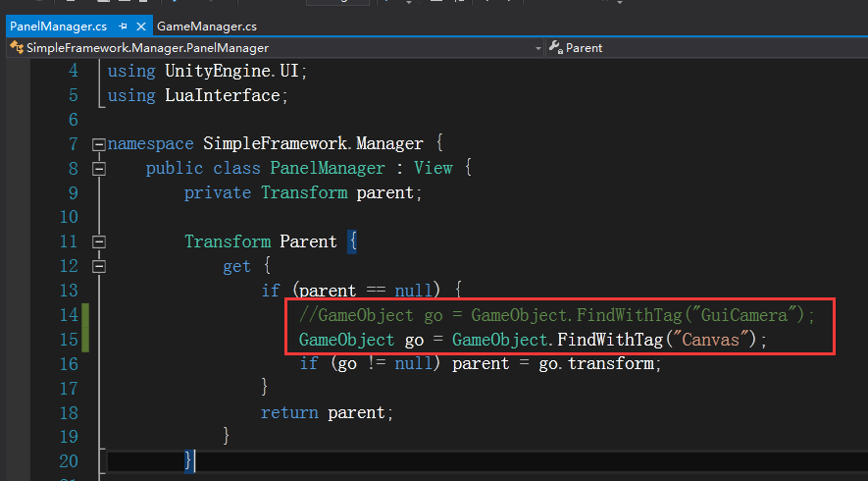
Task: Collapse the get accessor block
Action: click(99, 267)
